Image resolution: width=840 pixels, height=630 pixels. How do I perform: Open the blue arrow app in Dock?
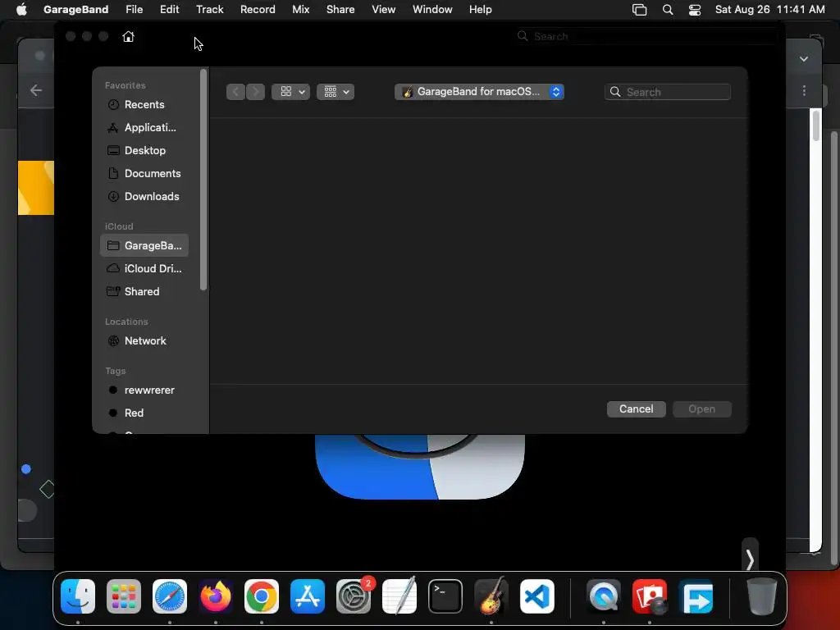click(x=696, y=596)
